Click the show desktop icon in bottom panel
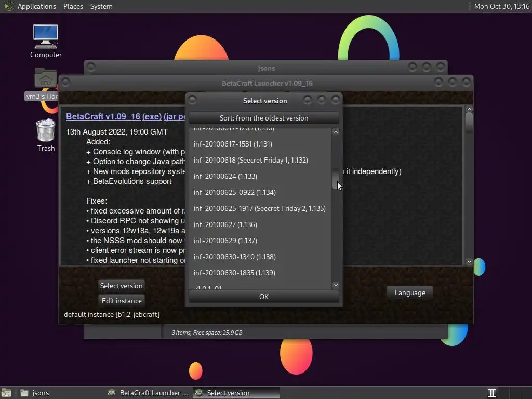This screenshot has width=532, height=399. click(6, 393)
